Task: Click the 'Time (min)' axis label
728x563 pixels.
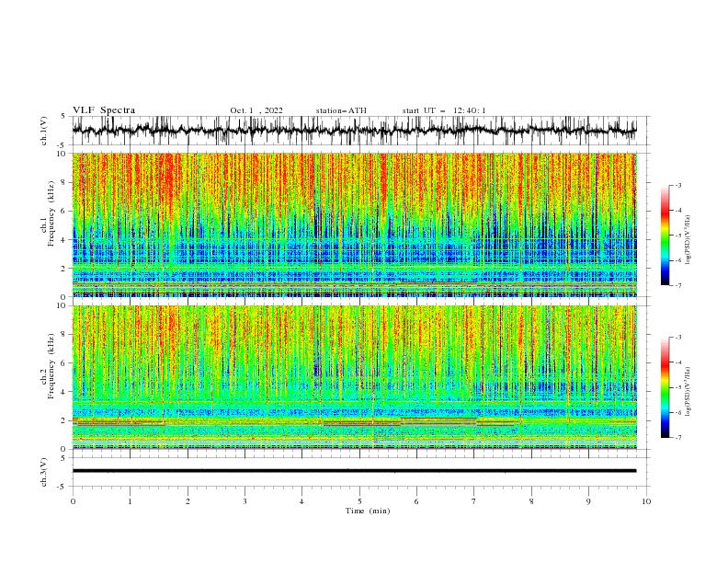Action: click(x=368, y=511)
